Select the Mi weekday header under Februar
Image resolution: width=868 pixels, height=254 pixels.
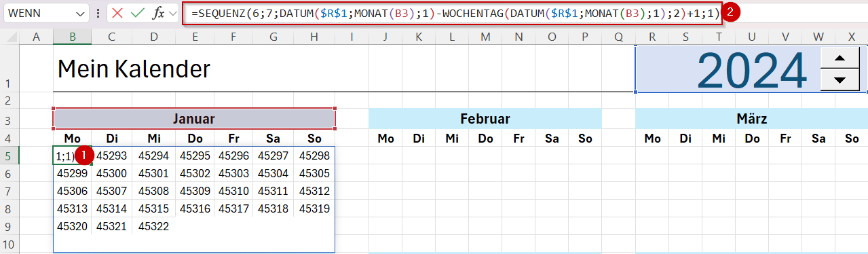point(452,139)
